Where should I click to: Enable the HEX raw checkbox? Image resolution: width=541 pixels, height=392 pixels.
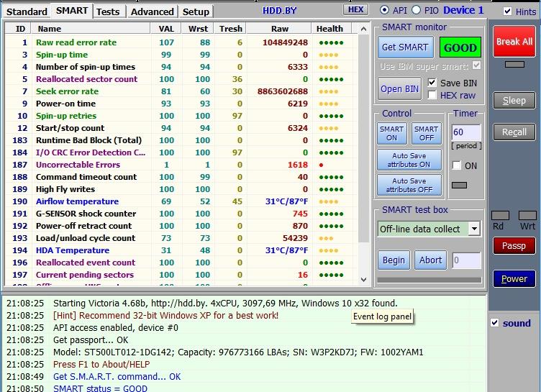pyautogui.click(x=432, y=94)
